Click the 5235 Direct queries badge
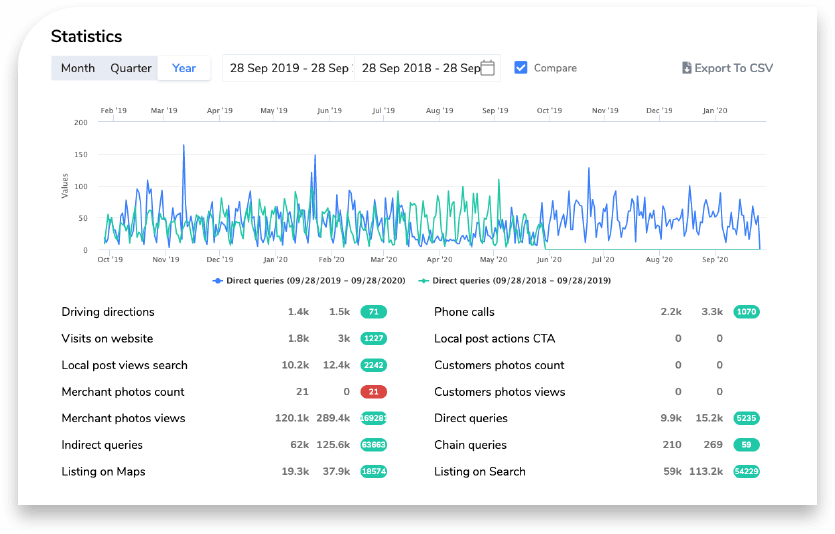The image size is (835, 534). pos(746,418)
